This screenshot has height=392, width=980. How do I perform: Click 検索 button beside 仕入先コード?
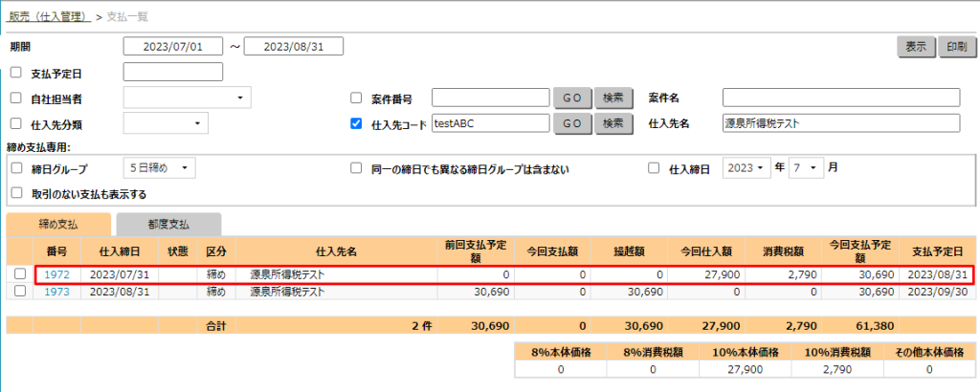[612, 122]
